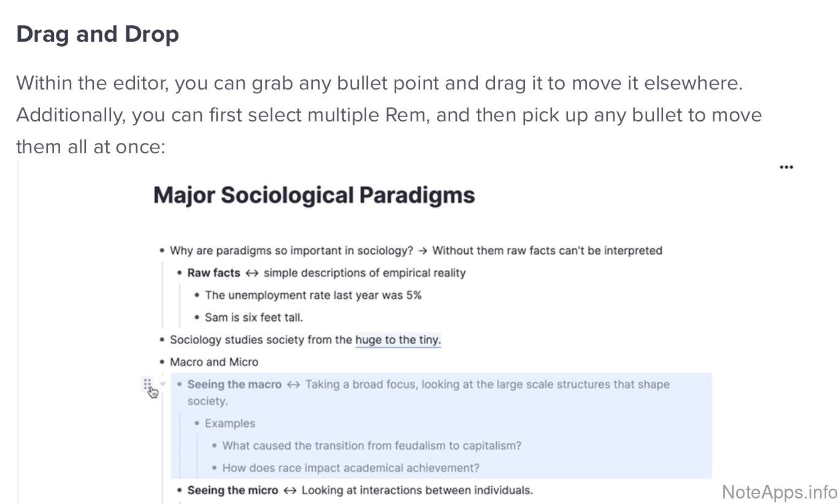This screenshot has height=504, width=839.
Task: Click bullet of the feudalism question
Action: coord(214,446)
